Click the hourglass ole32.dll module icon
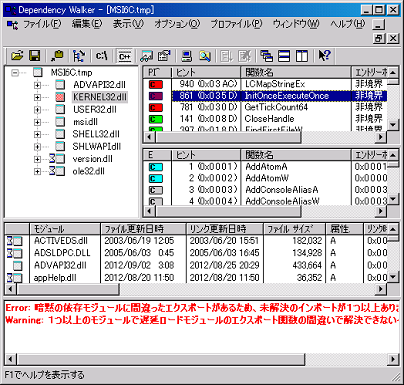 57,171
